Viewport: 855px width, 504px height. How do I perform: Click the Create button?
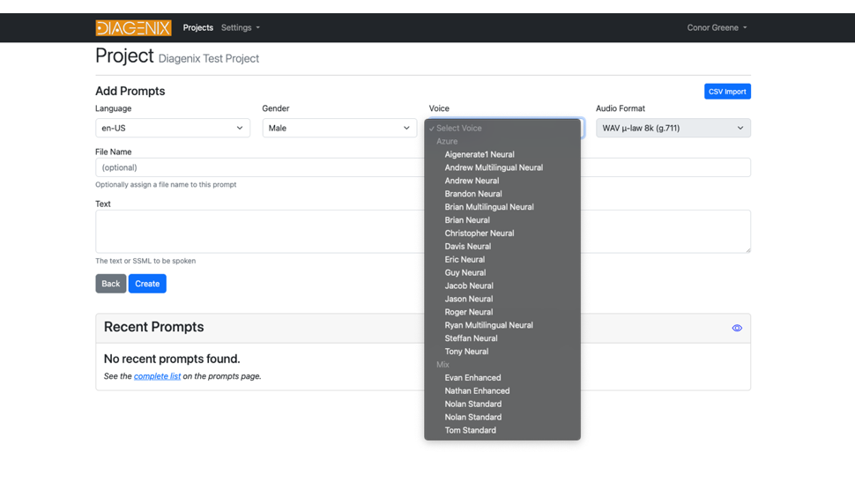click(147, 284)
